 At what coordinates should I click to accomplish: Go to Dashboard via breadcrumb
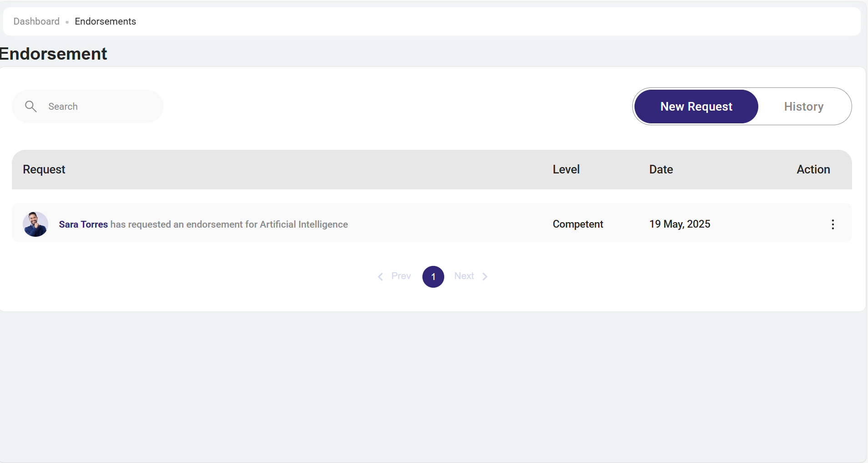point(36,21)
